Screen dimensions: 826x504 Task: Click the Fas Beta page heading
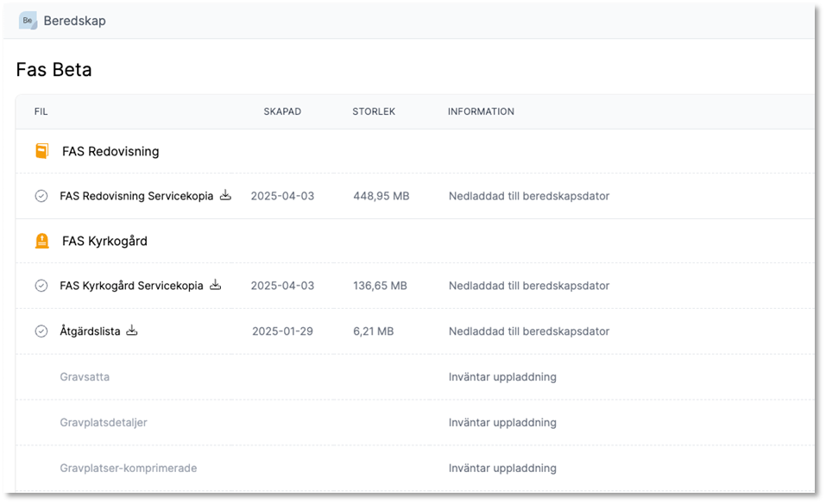54,70
